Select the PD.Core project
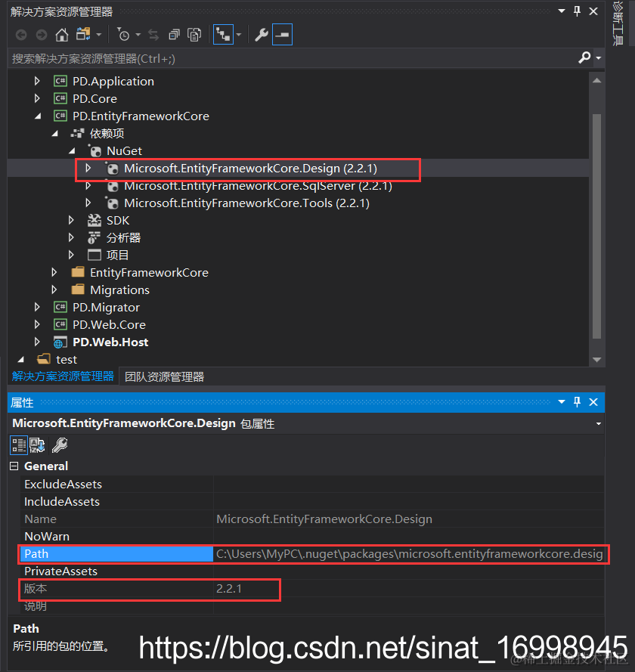 94,99
